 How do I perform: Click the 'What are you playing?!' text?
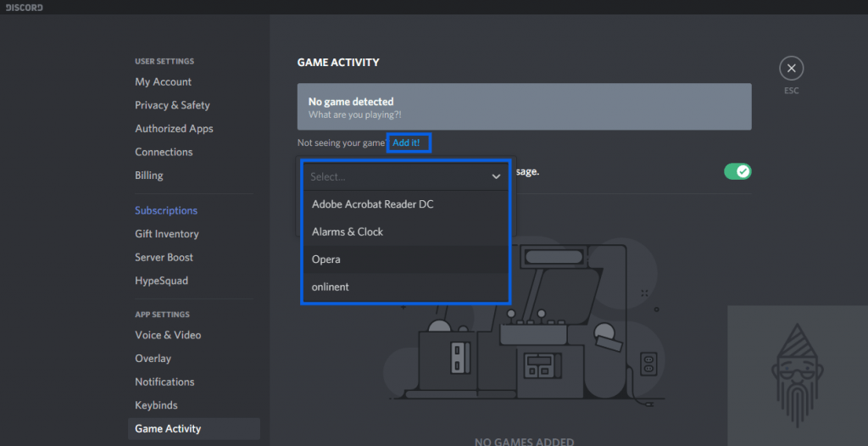355,114
